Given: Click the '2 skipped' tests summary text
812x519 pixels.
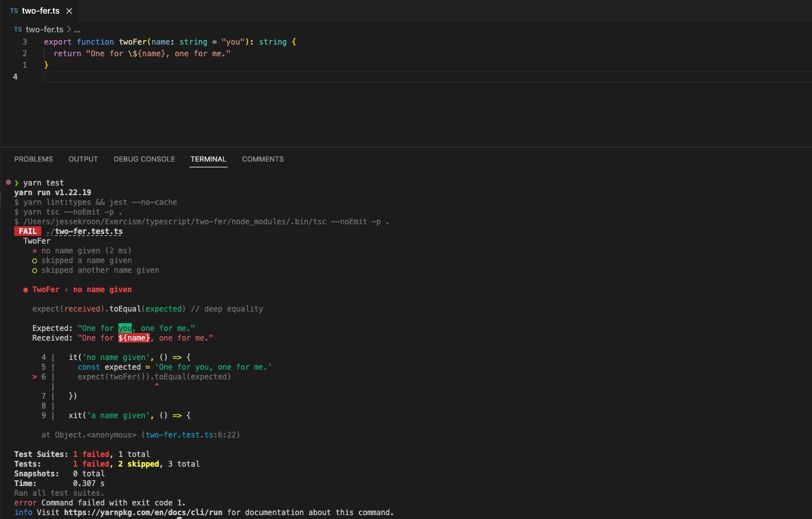Looking at the screenshot, I should [138, 464].
